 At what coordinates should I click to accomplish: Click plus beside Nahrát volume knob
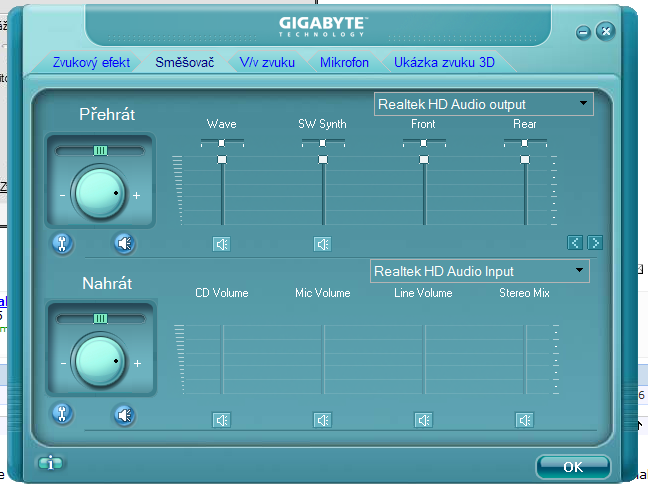pos(137,363)
